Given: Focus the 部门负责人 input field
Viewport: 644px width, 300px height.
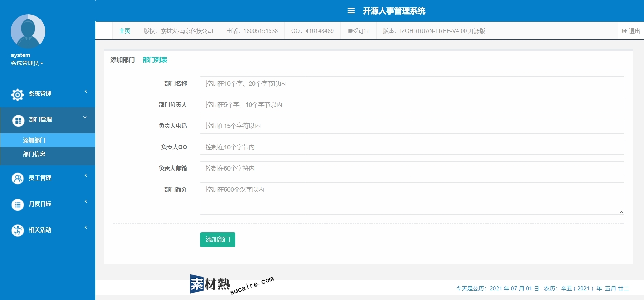Looking at the screenshot, I should click(412, 105).
